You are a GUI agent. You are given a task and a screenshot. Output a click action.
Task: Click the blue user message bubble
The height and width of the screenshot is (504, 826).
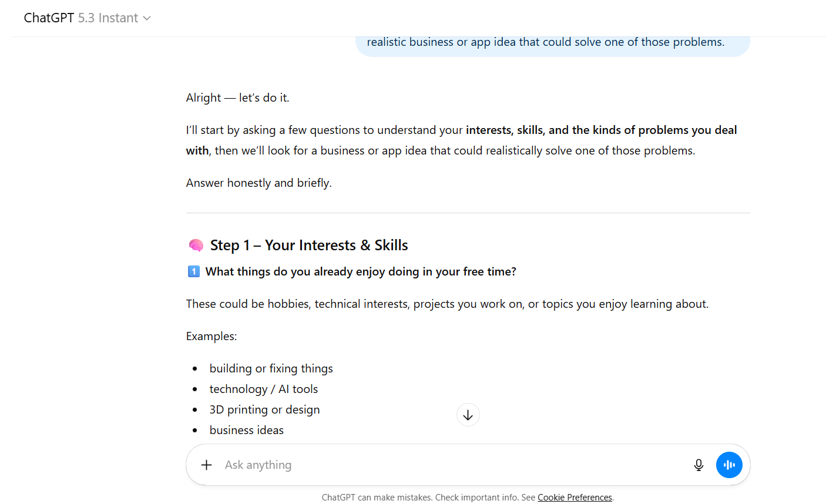coord(552,43)
